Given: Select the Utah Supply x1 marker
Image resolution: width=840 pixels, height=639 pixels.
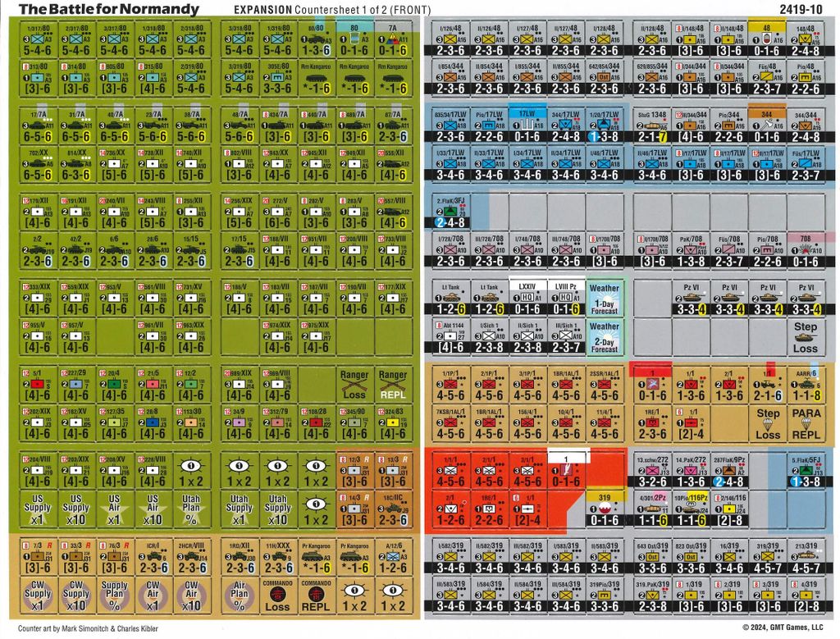Looking at the screenshot, I should [x=239, y=509].
